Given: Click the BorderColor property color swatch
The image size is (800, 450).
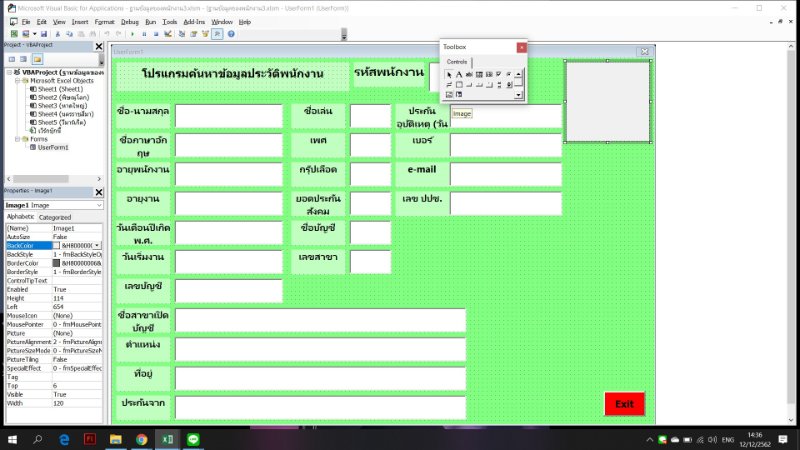Looking at the screenshot, I should (x=57, y=263).
